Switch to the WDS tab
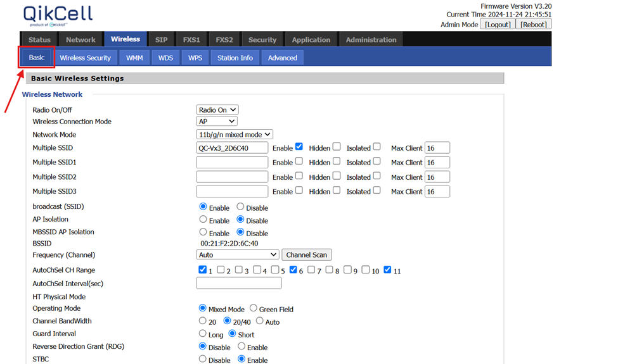This screenshot has height=364, width=618. 165,58
